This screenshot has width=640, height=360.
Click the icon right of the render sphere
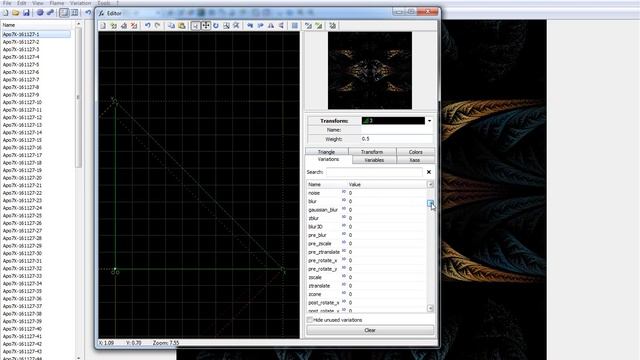click(50, 13)
